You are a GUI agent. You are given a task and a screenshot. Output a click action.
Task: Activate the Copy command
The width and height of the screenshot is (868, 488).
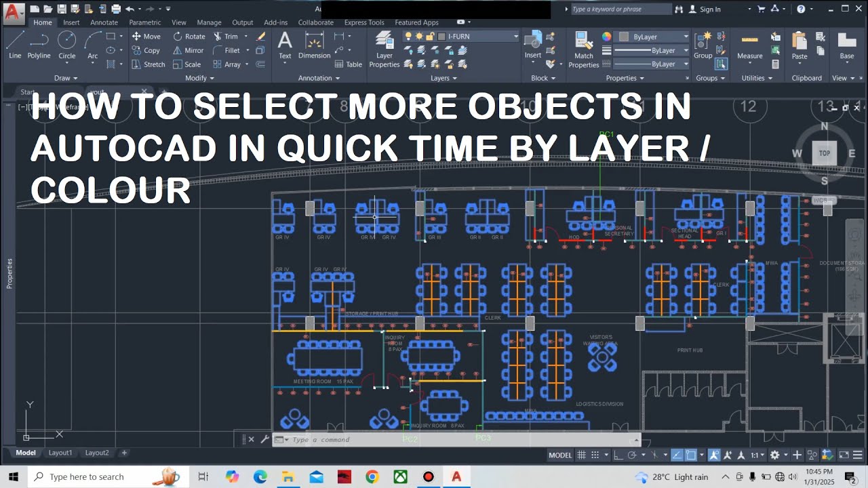point(146,50)
